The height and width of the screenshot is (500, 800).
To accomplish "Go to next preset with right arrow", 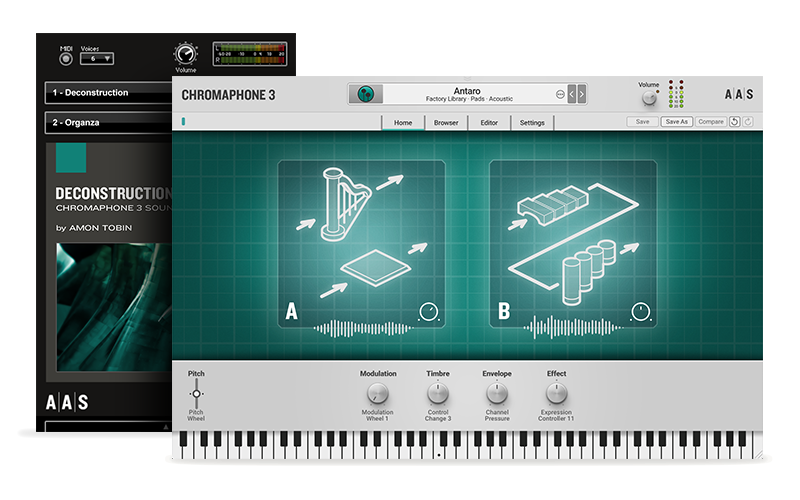I will coord(582,94).
